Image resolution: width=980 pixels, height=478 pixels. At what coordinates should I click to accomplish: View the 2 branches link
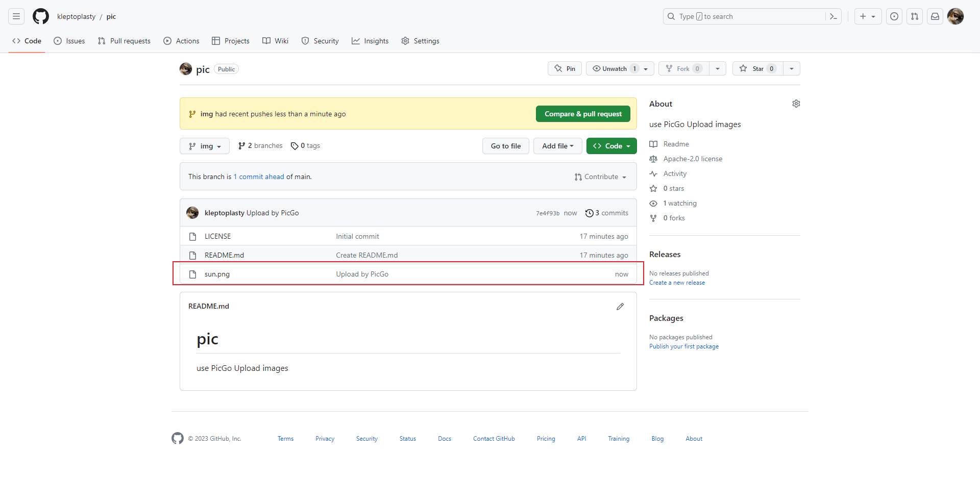click(260, 146)
